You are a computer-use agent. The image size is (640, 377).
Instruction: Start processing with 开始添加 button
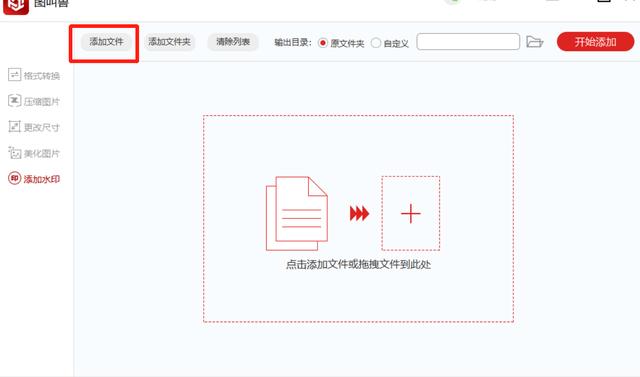click(596, 42)
